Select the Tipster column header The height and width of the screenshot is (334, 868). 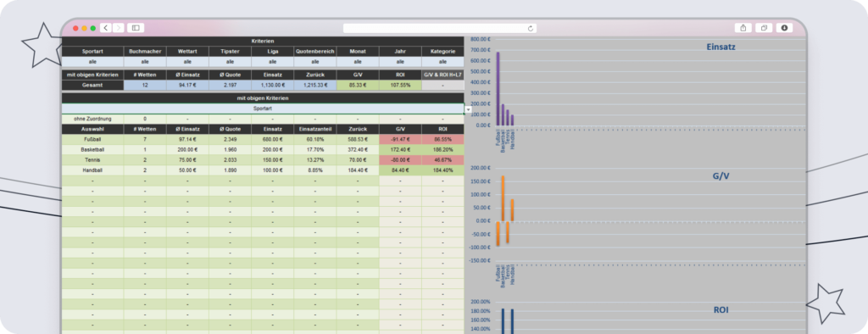(x=231, y=52)
